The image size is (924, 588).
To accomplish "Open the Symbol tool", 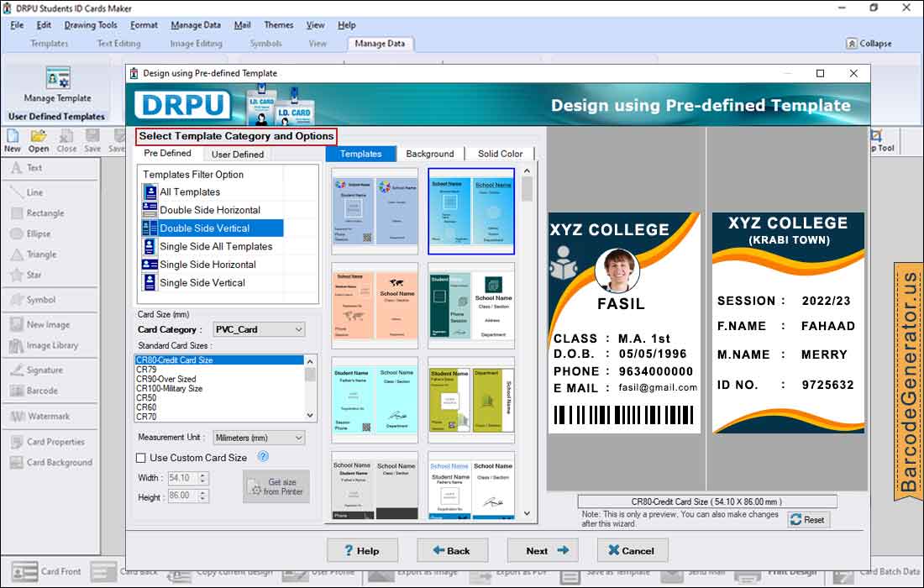I will point(33,299).
